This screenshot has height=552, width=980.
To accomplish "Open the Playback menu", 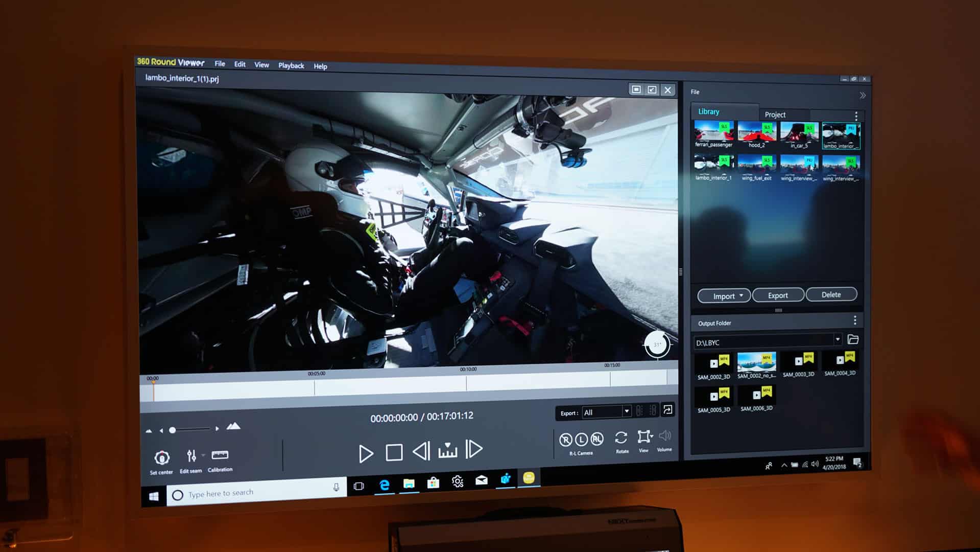I will click(291, 65).
